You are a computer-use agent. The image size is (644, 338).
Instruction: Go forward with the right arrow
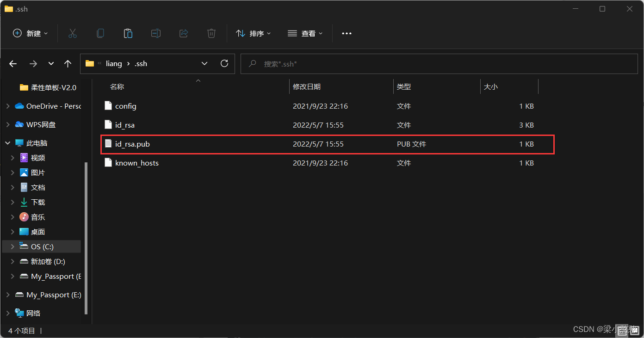[x=33, y=64]
